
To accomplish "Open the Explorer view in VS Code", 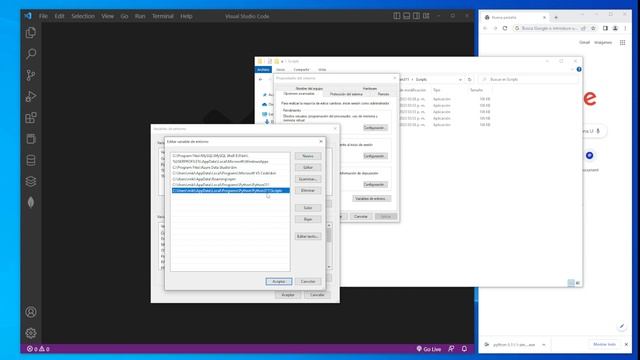I will pos(31,33).
